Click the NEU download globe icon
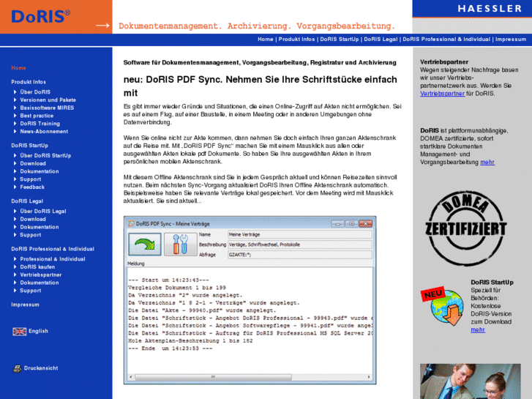Image resolution: width=532 pixels, height=399 pixels. pyautogui.click(x=441, y=306)
